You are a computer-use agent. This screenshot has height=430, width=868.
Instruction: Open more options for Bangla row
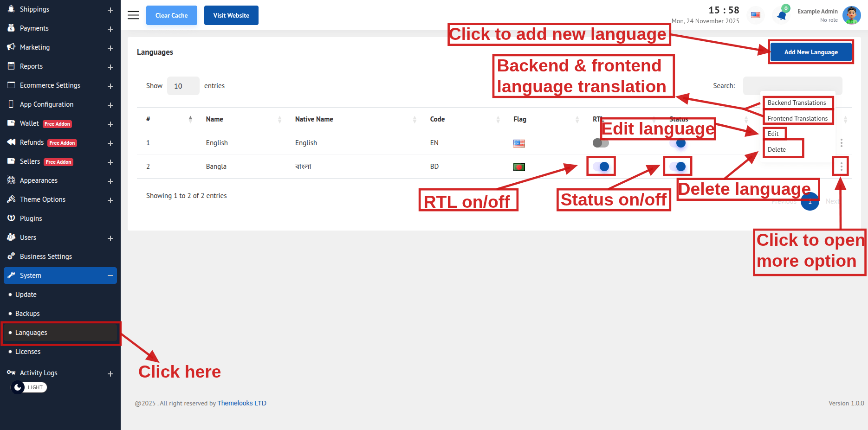pos(841,167)
